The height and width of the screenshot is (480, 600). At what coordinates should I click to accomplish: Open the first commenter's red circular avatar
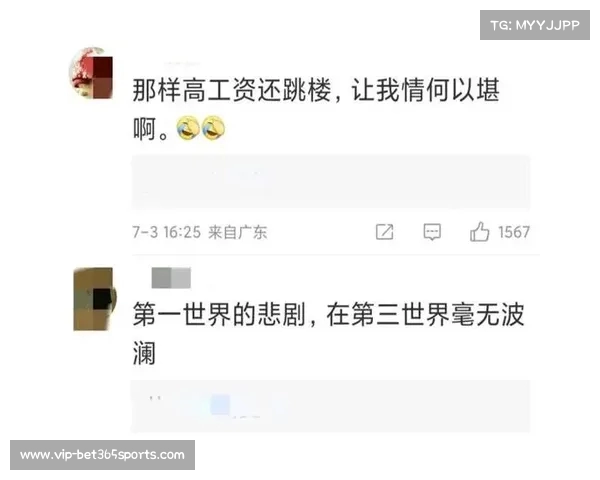[x=91, y=73]
